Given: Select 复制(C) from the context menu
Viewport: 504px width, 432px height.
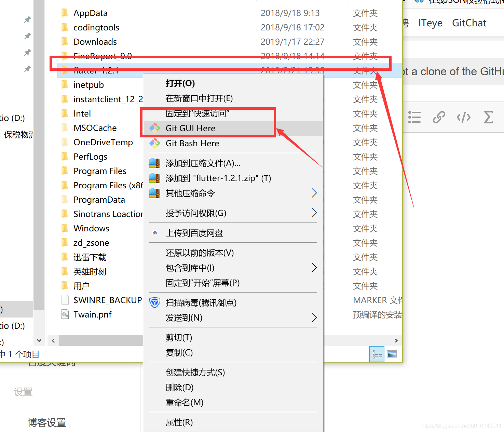Looking at the screenshot, I should [x=233, y=353].
